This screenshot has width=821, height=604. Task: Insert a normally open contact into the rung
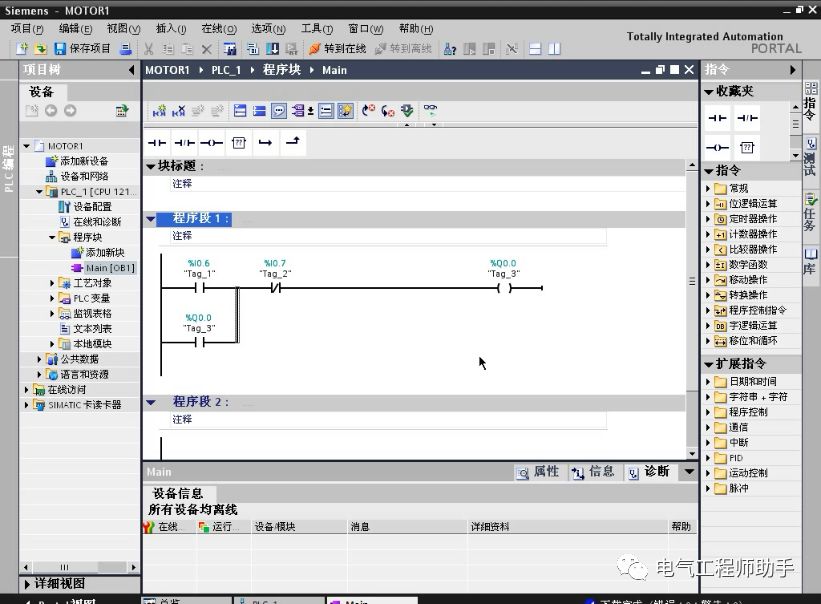156,144
